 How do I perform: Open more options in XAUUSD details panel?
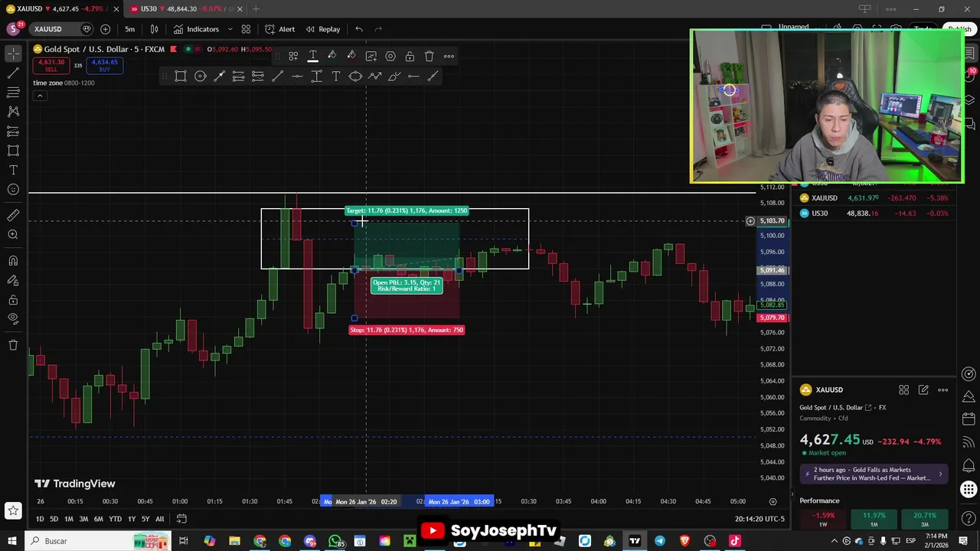[942, 390]
